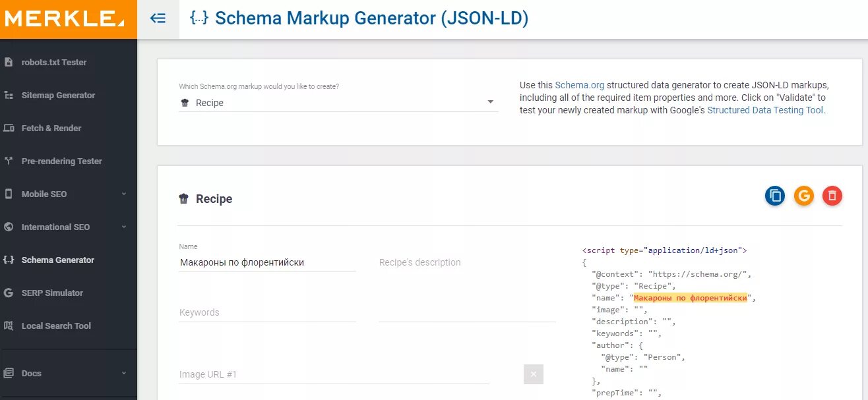Click the Keywords input field
This screenshot has height=400, width=868.
tap(267, 312)
